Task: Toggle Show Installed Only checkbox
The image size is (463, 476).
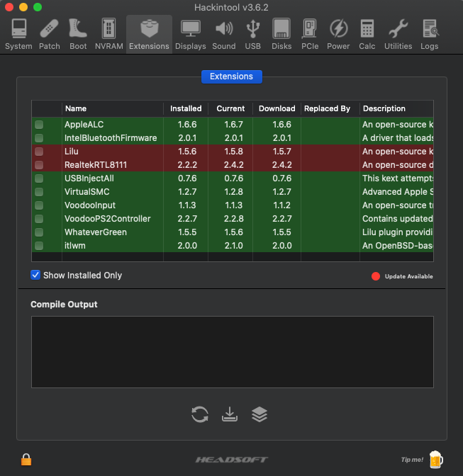Action: click(x=35, y=275)
